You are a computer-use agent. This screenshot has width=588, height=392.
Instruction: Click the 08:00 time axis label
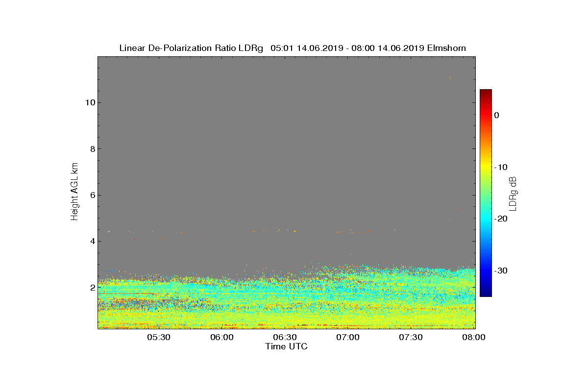point(474,337)
